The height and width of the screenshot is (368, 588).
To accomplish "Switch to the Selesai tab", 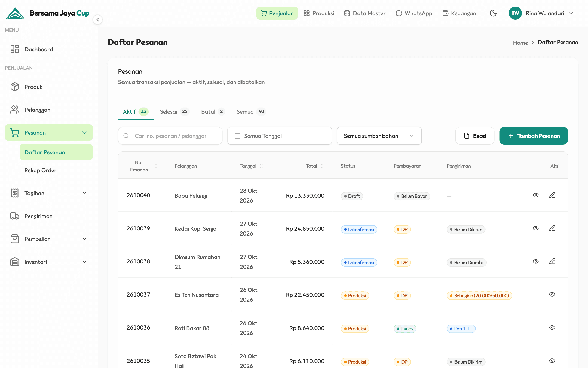I will (174, 111).
